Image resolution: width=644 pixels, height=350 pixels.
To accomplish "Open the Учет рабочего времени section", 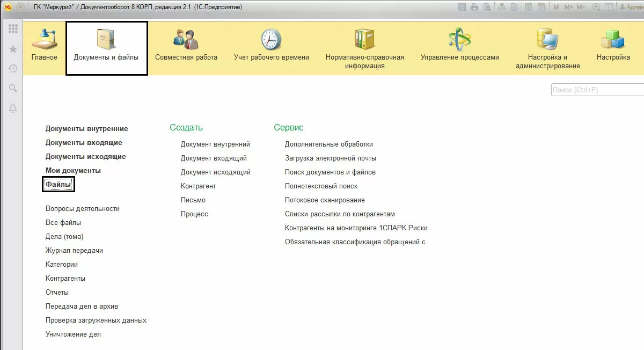I will [272, 46].
